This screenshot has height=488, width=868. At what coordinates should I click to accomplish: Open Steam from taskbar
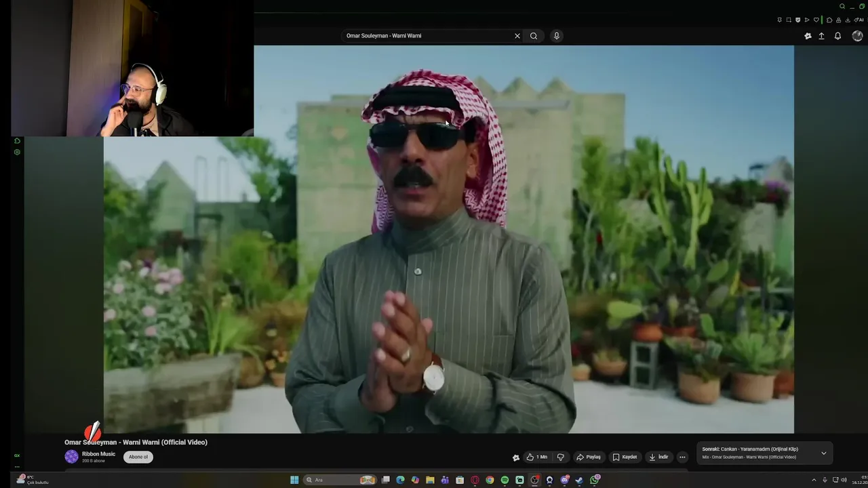click(579, 480)
